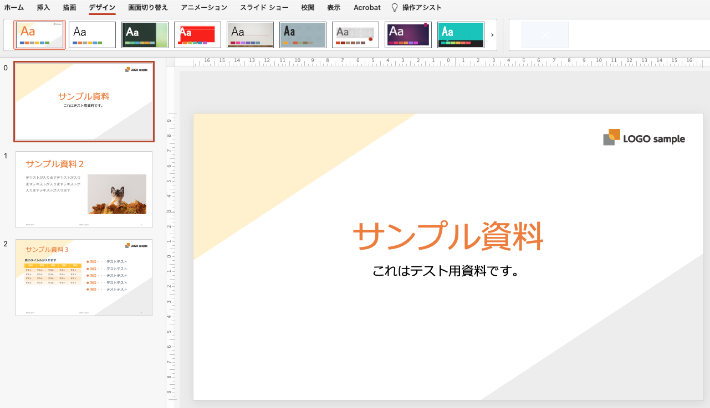
Task: Click the horizontal ruler above the slide
Action: pos(448,62)
